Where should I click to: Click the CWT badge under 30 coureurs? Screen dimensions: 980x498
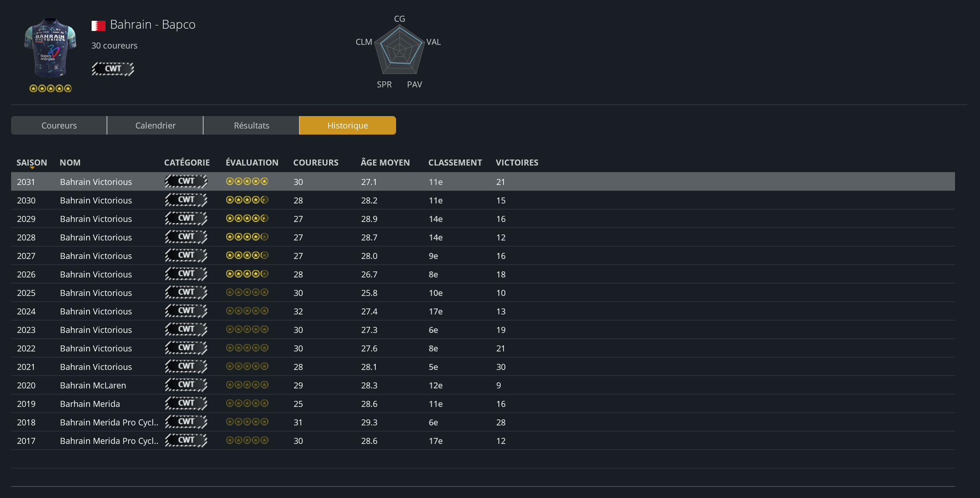pyautogui.click(x=113, y=69)
